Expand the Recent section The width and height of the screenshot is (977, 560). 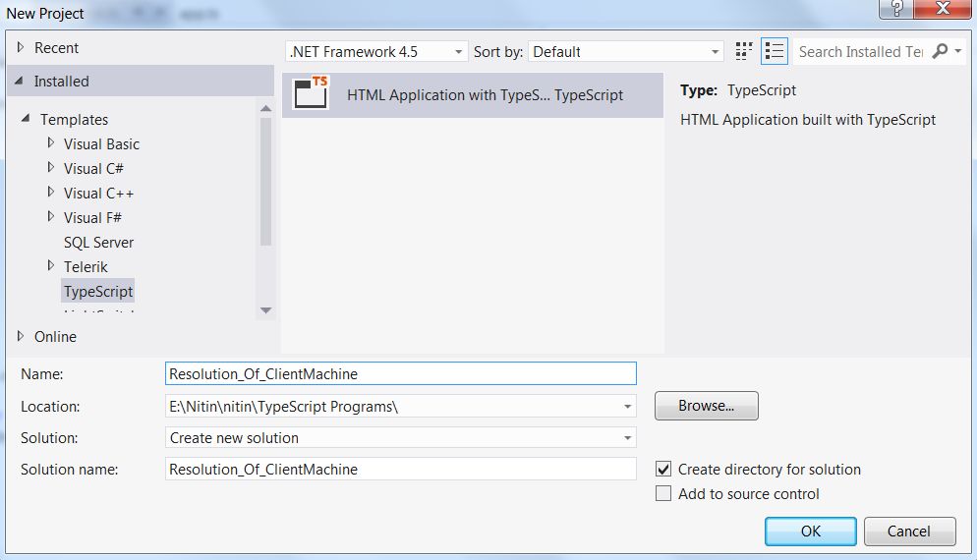(21, 47)
